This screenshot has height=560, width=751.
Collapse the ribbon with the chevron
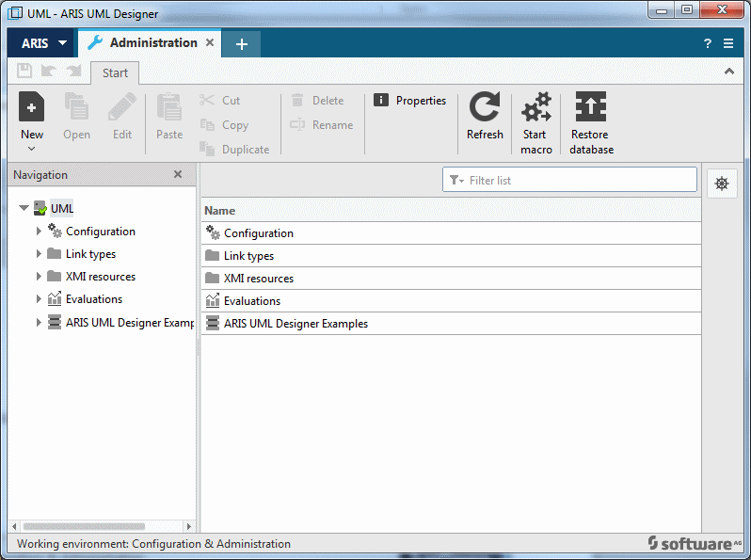(729, 72)
